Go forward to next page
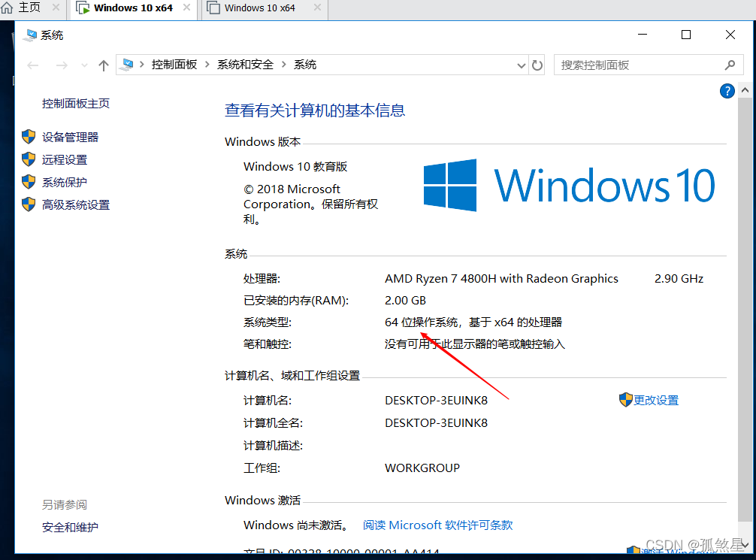This screenshot has width=756, height=560. click(x=62, y=65)
